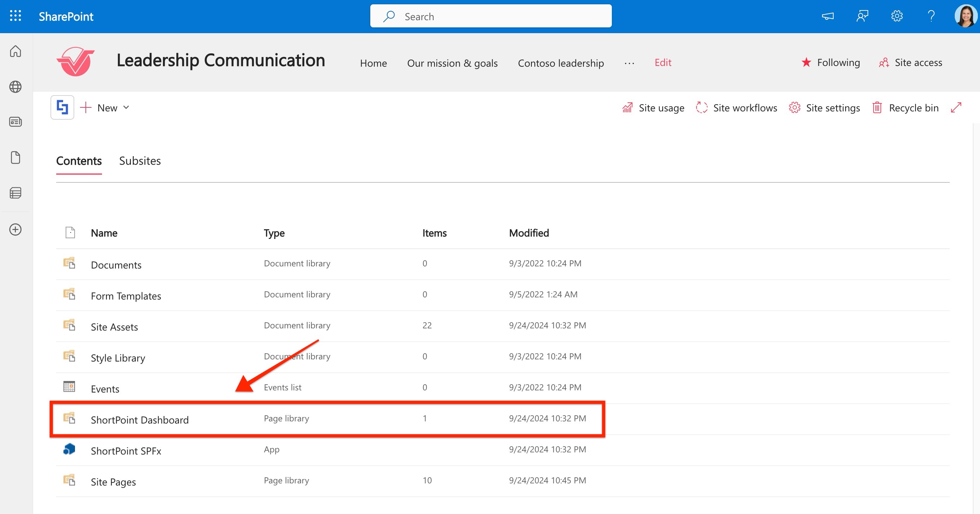Viewport: 980px width, 514px height.
Task: Open the ShortPoint Dashboard page library
Action: click(140, 420)
